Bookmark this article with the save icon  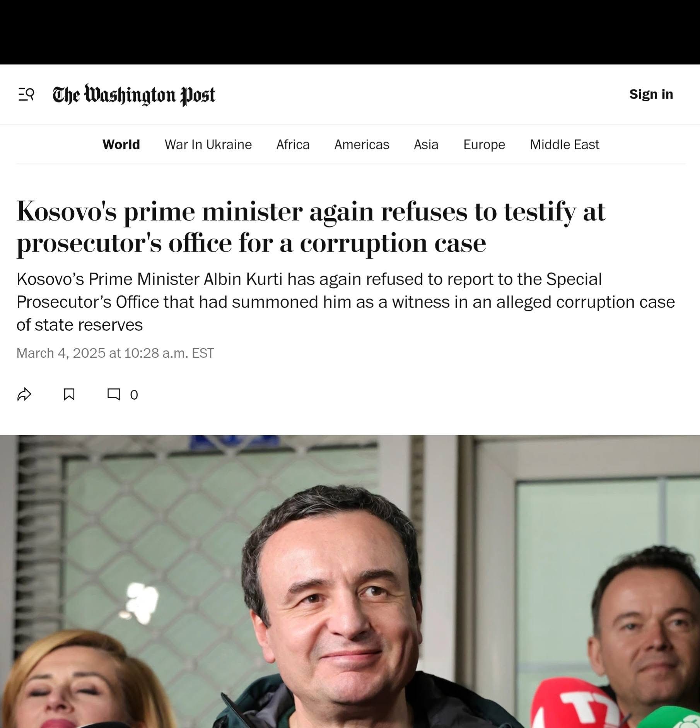click(x=69, y=394)
